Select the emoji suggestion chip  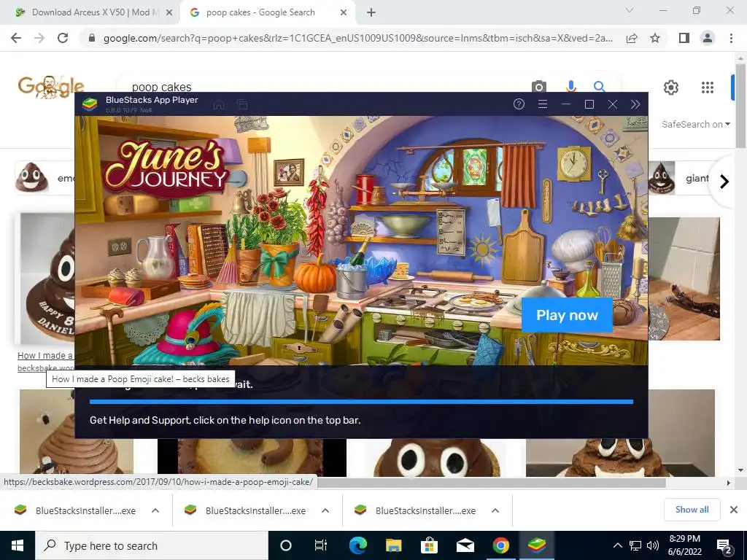pyautogui.click(x=44, y=178)
